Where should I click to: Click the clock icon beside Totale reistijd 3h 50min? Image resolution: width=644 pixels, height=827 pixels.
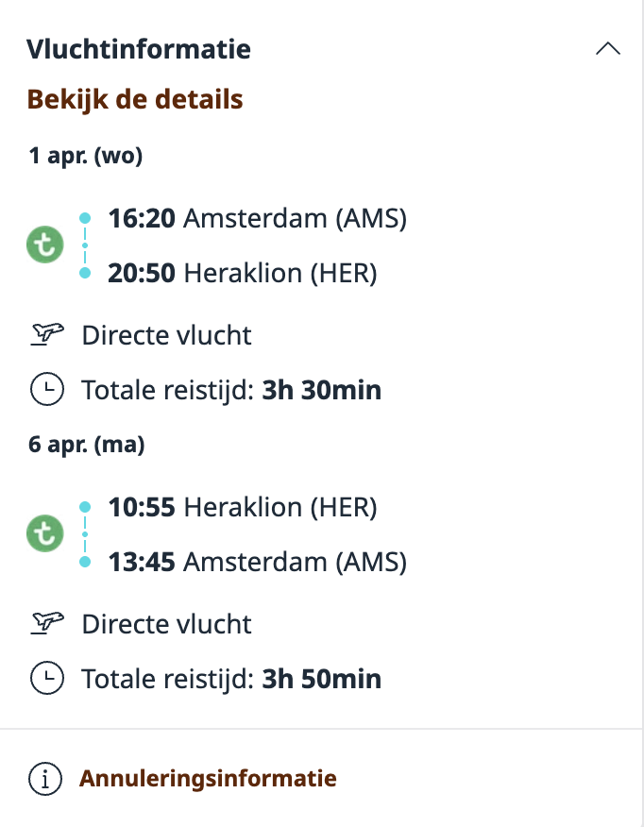pos(45,678)
